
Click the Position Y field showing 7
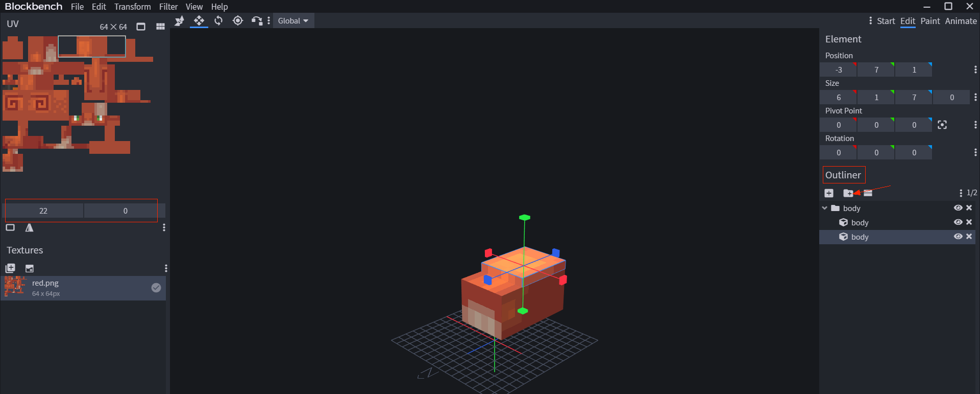876,69
